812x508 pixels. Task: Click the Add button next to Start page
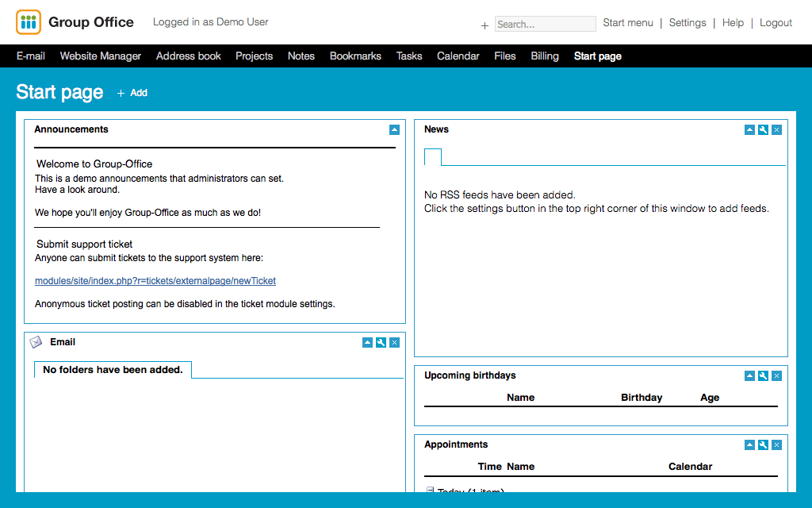(x=132, y=93)
